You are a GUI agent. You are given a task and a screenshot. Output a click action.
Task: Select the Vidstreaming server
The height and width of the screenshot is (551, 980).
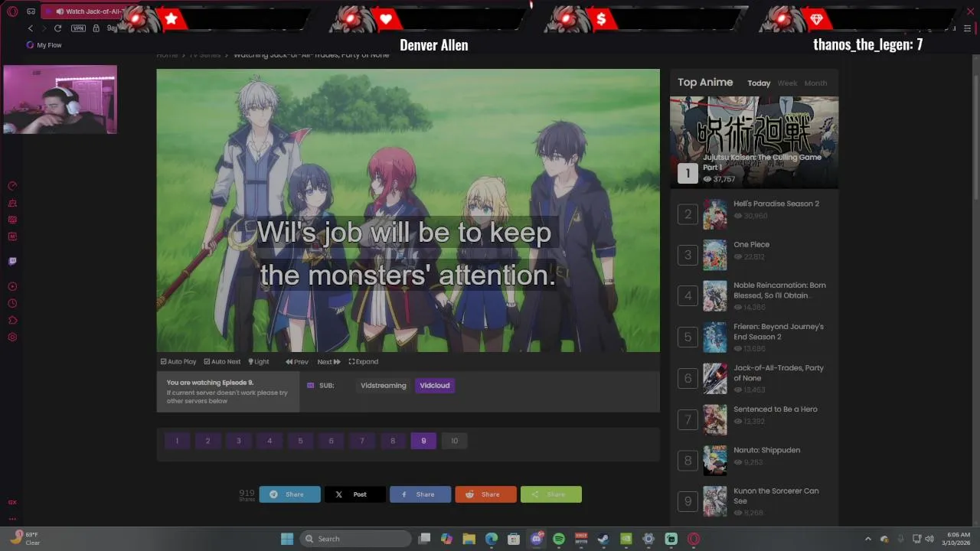pyautogui.click(x=384, y=386)
